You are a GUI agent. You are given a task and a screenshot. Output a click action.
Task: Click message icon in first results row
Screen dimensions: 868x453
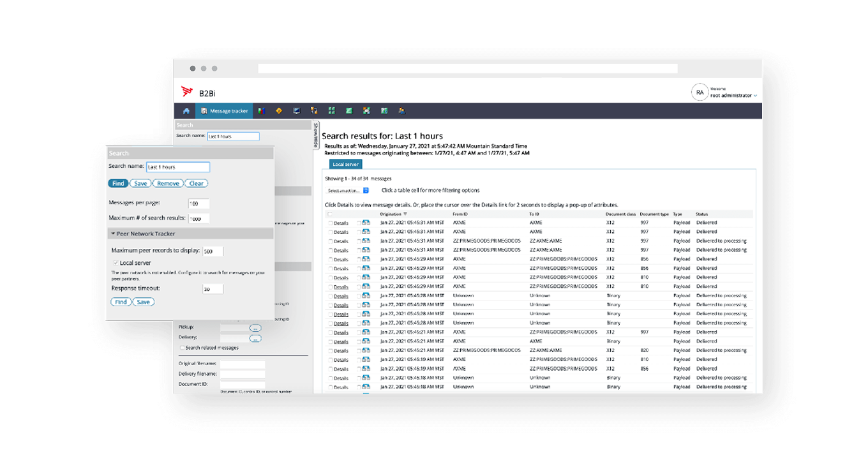(x=366, y=223)
